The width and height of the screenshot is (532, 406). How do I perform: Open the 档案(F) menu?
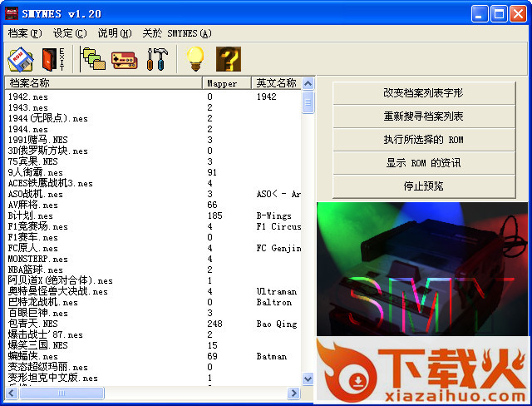(25, 33)
